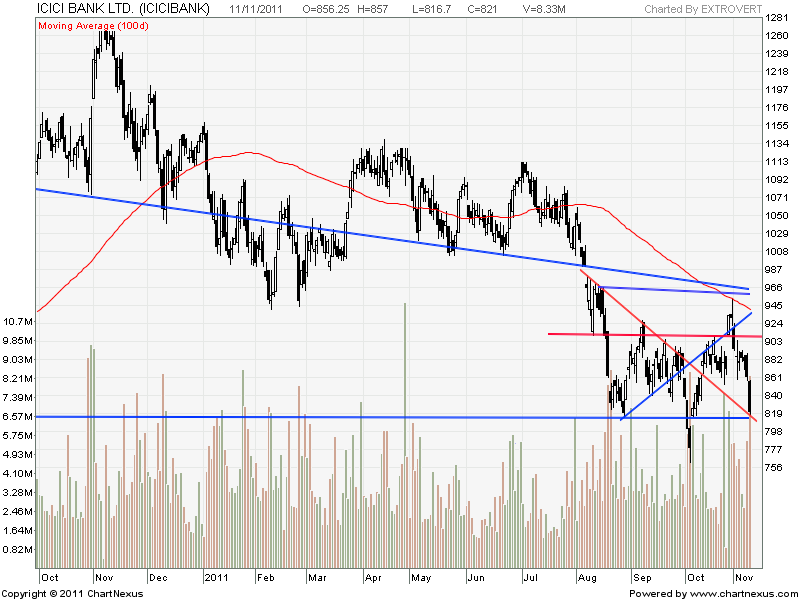Select the Aug marker on time axis
Screen dimensions: 800x600
(x=585, y=578)
